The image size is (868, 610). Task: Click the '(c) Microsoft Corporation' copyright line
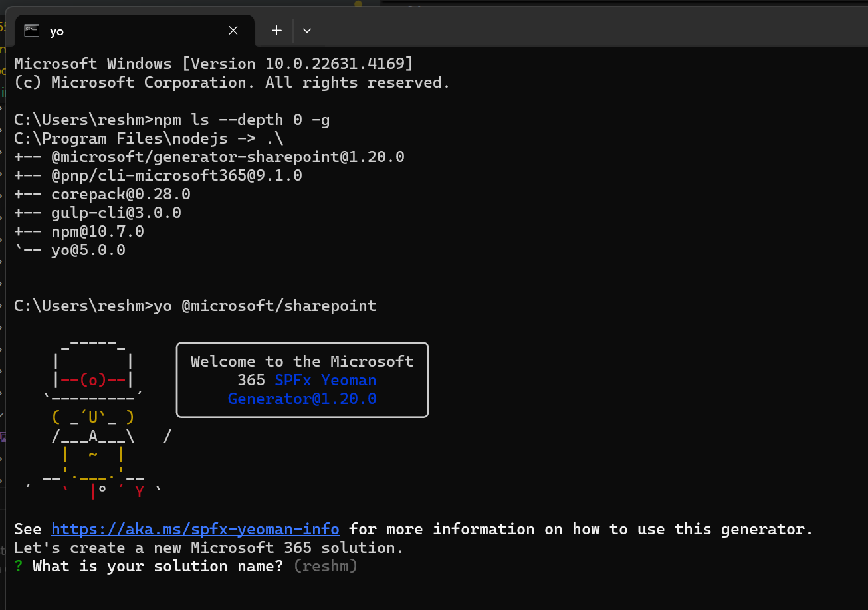tap(233, 83)
